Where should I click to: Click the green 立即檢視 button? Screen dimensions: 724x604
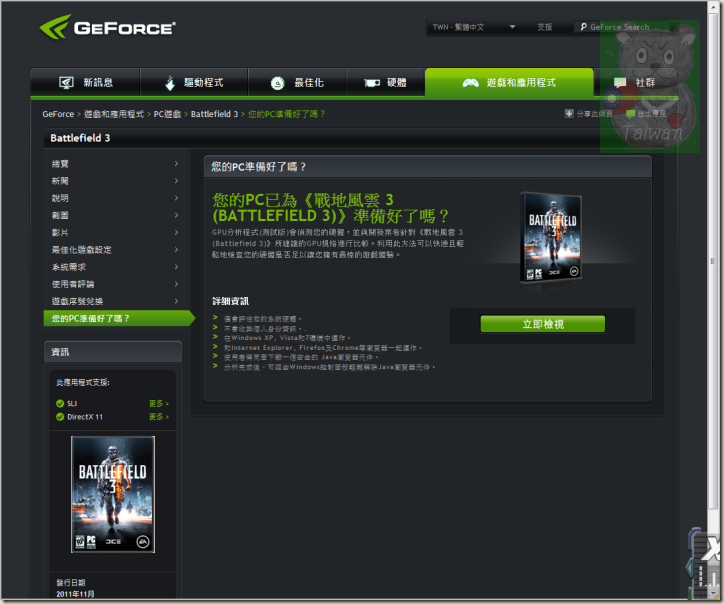pyautogui.click(x=543, y=324)
